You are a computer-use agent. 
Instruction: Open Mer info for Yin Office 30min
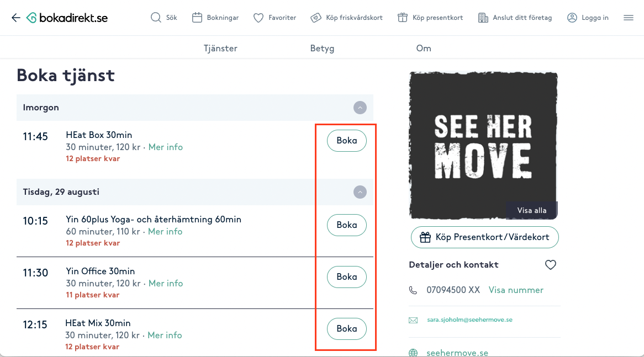click(x=166, y=283)
